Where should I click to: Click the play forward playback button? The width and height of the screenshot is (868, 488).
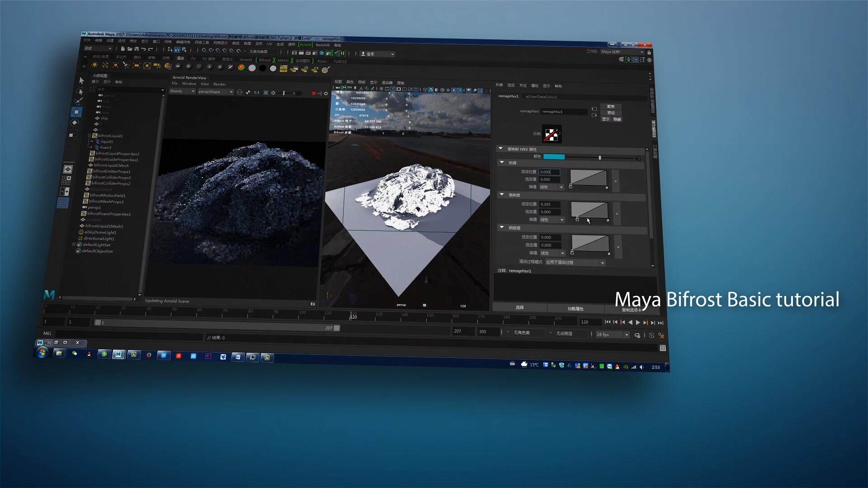(638, 322)
